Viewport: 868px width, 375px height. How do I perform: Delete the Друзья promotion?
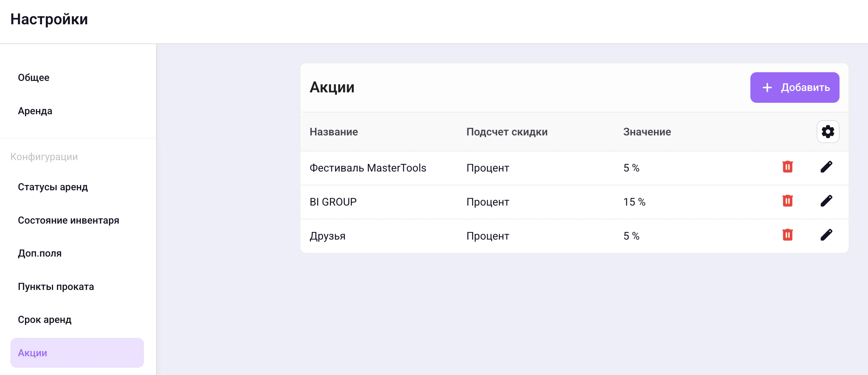click(x=788, y=235)
